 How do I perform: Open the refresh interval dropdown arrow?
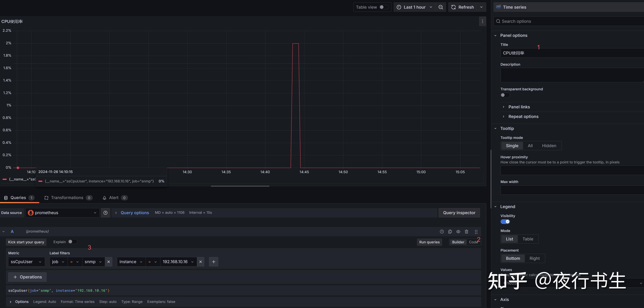(x=482, y=7)
